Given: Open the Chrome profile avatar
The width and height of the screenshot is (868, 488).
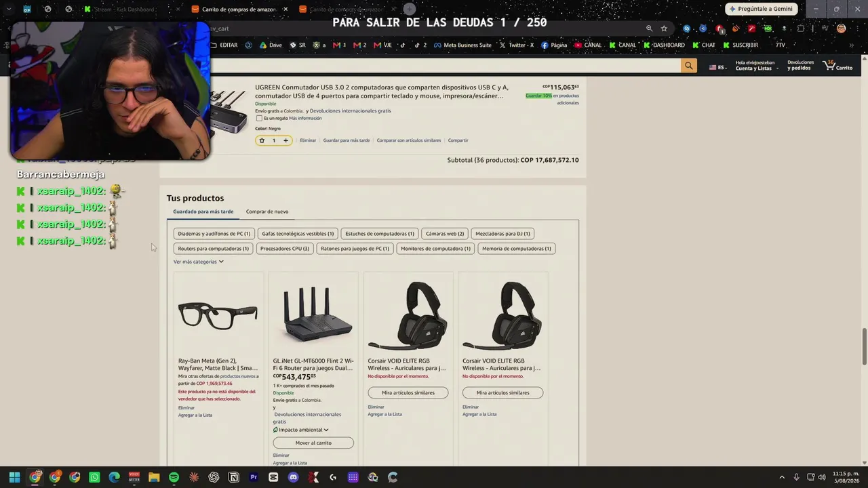Looking at the screenshot, I should (841, 28).
